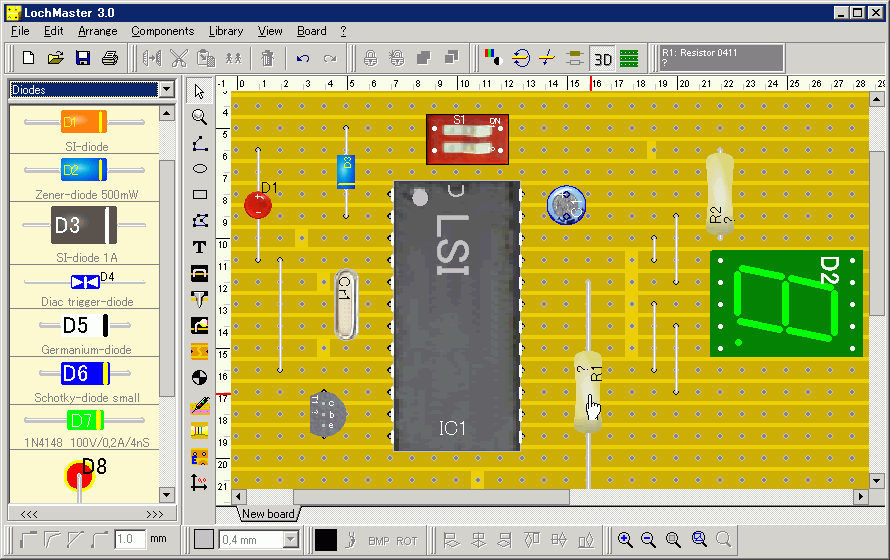890x560 pixels.
Task: Select the rectangle drawing tool
Action: 199,195
